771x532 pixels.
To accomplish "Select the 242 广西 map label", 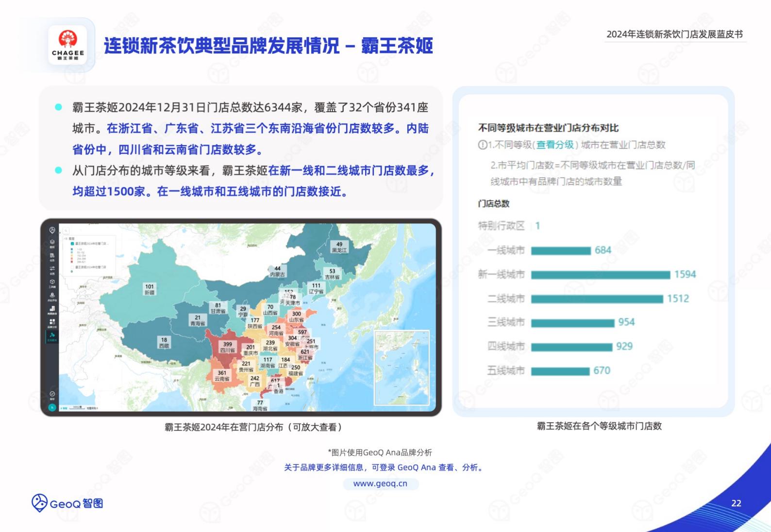I will pyautogui.click(x=254, y=381).
